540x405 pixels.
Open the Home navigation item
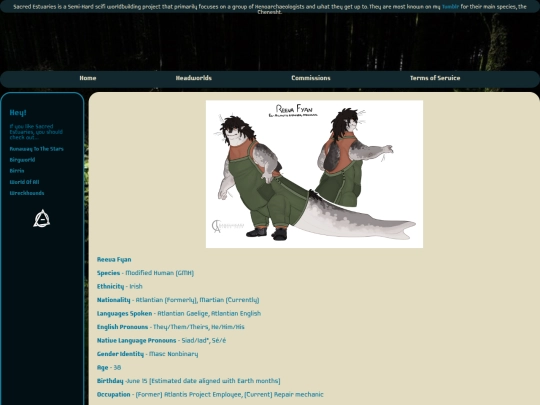[x=88, y=78]
